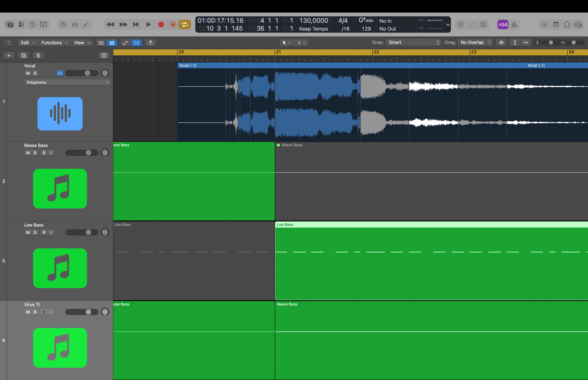Open the Loop Browser icon
588x380 pixels.
(567, 24)
